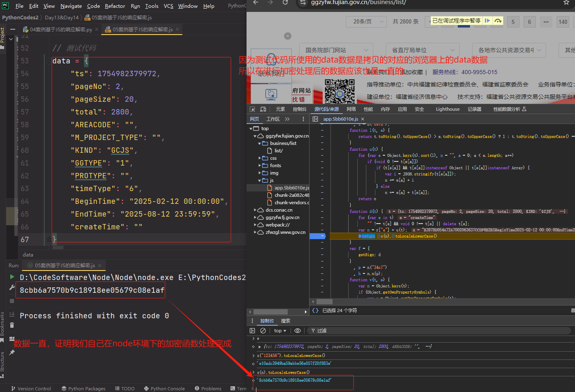Toggle the console sidebar panel icon
The width and height of the screenshot is (575, 392).
click(252, 331)
